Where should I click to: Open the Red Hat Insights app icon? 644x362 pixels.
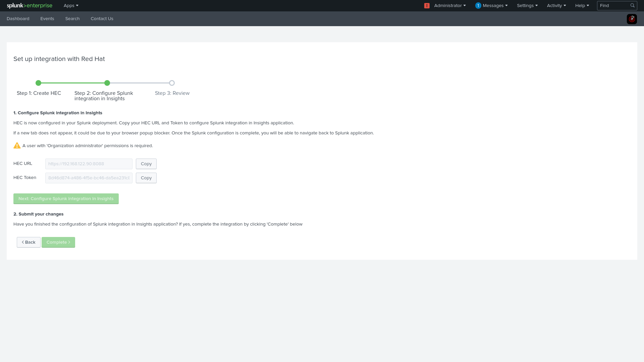[x=632, y=19]
